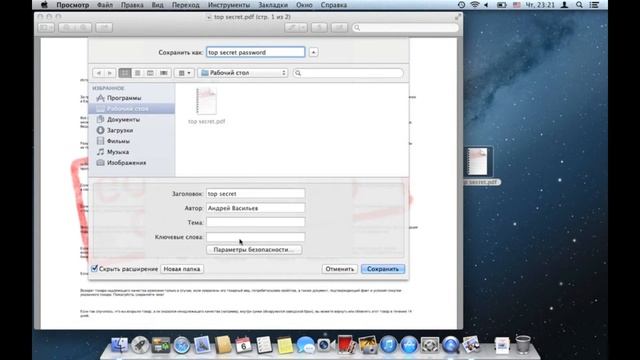Click the Заголовок field
This screenshot has width=640, height=360.
(256, 193)
